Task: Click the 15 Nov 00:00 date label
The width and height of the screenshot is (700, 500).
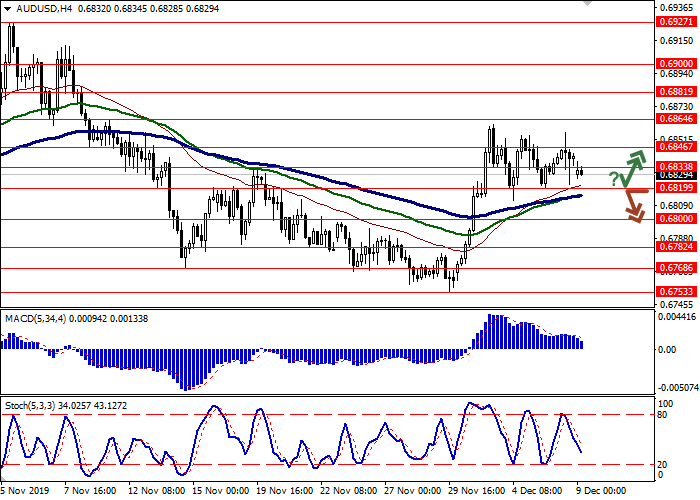Action: click(x=220, y=491)
